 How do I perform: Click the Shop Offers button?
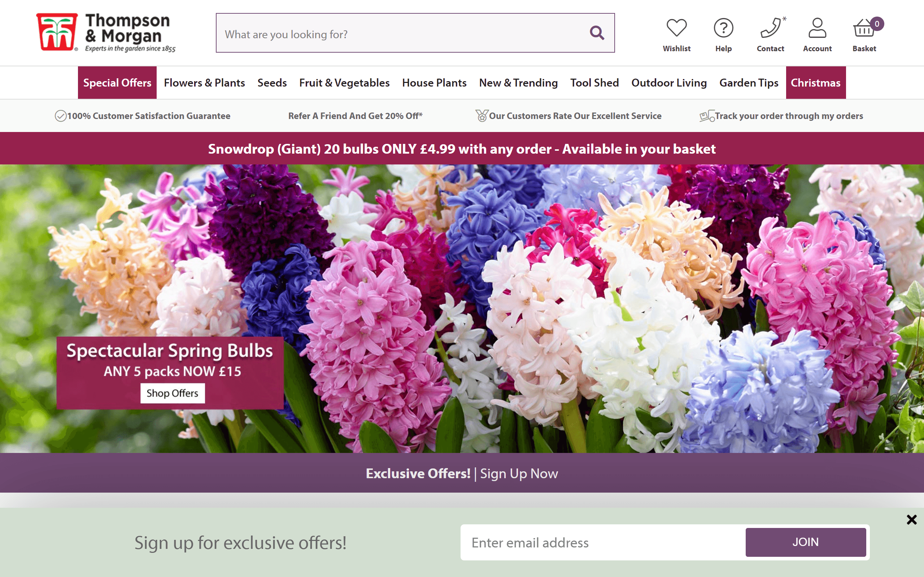point(173,393)
